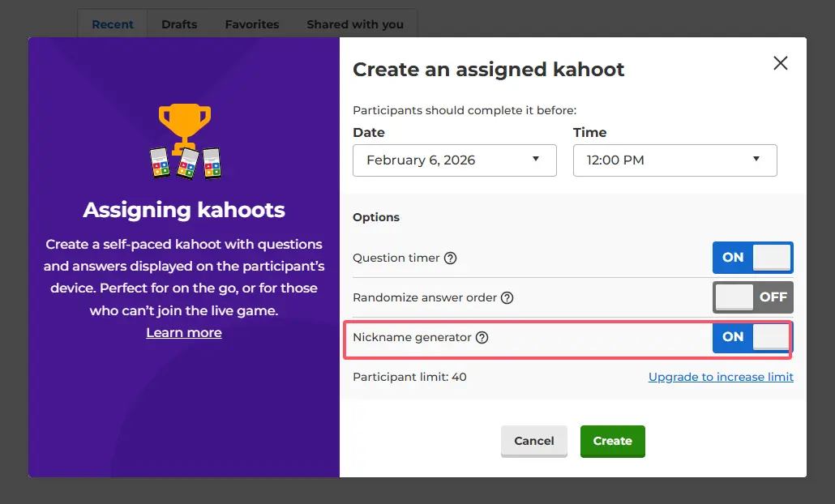Click the phones illustration under the trophy
This screenshot has width=835, height=504.
tap(186, 163)
